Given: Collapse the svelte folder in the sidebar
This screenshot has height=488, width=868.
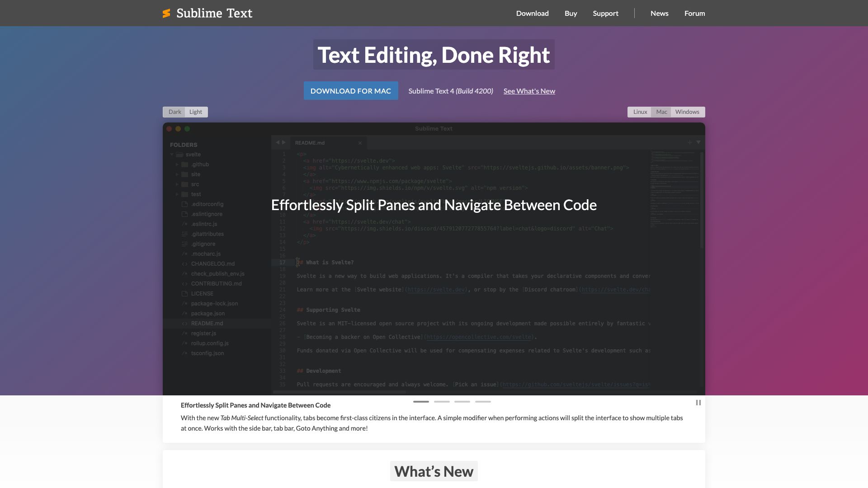Looking at the screenshot, I should pyautogui.click(x=172, y=154).
